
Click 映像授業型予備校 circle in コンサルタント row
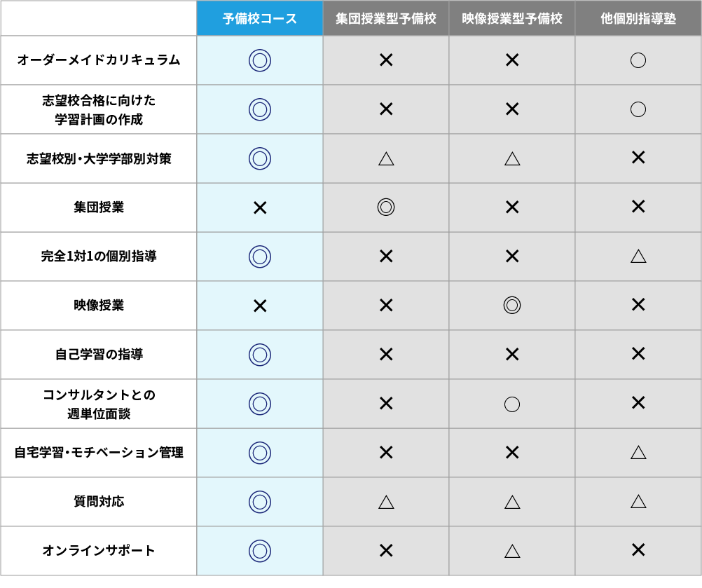click(x=511, y=404)
